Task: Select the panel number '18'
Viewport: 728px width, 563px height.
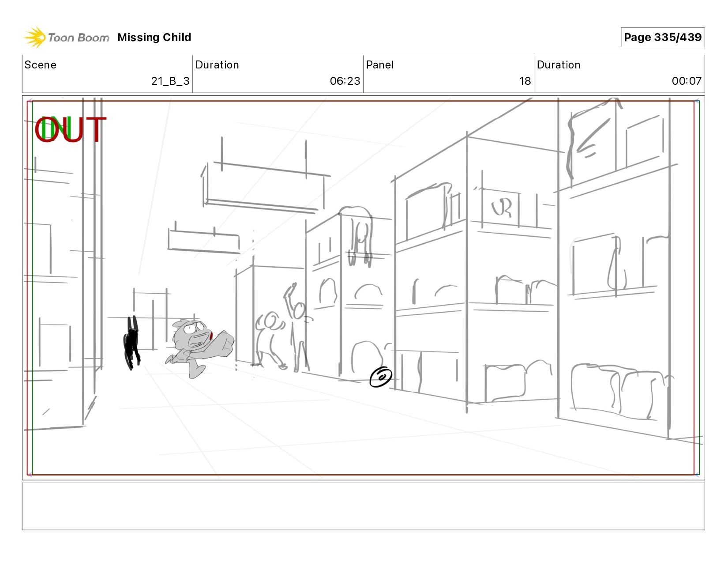Action: point(525,81)
